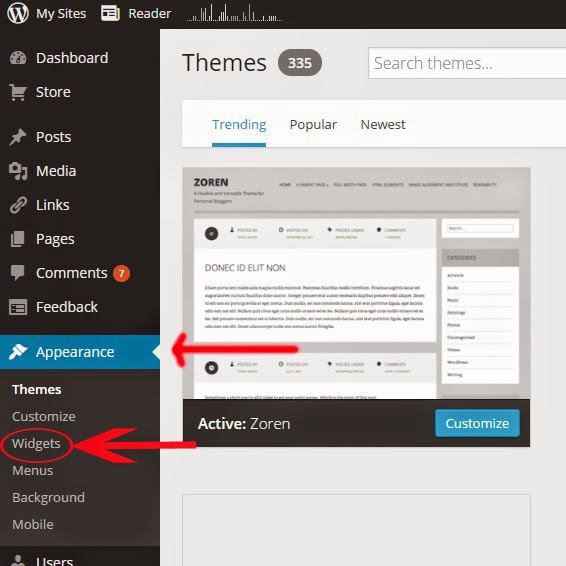Open Pages via the stacked pages icon
566x566 pixels.
(x=18, y=239)
